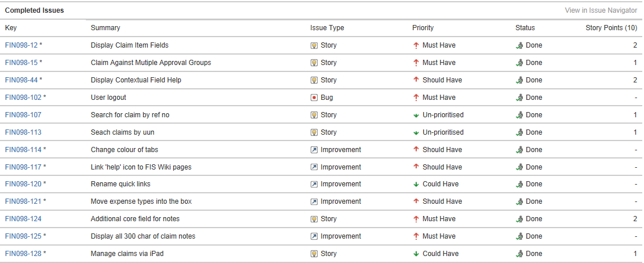Click the Story Points column header
This screenshot has width=644, height=263.
(611, 28)
